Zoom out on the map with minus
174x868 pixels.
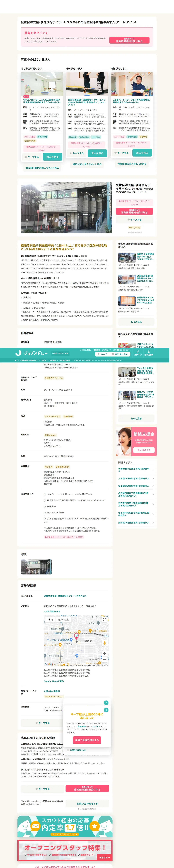pos(104,659)
